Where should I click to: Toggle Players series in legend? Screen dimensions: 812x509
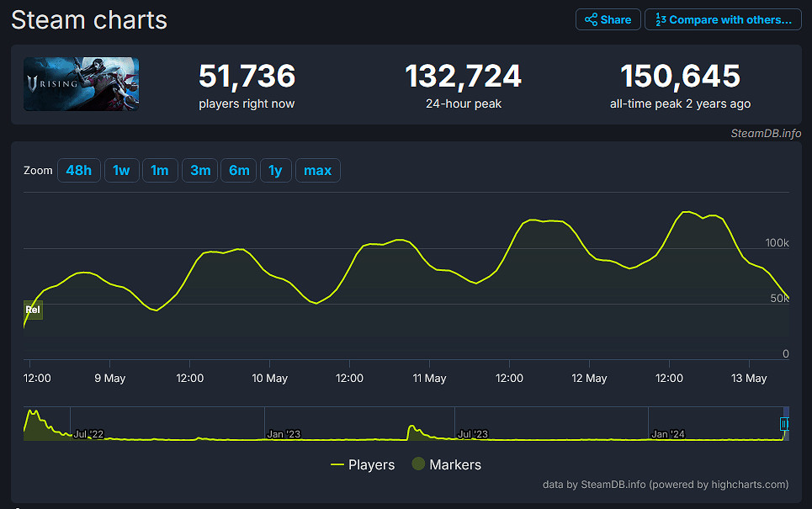[x=371, y=464]
